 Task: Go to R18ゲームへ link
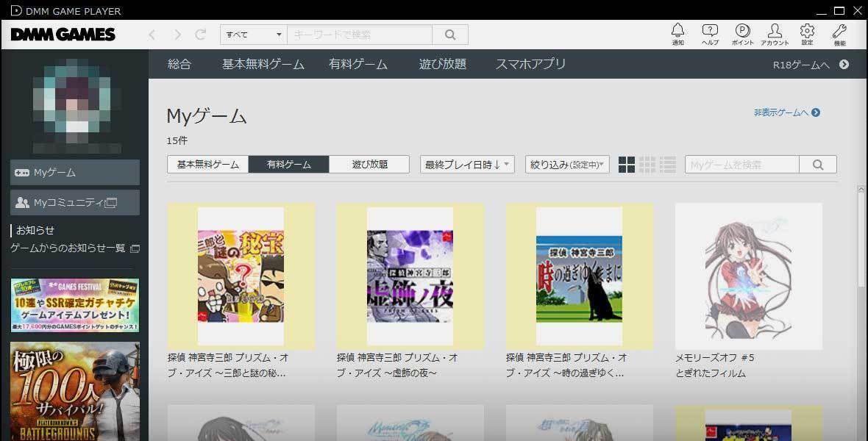[811, 65]
